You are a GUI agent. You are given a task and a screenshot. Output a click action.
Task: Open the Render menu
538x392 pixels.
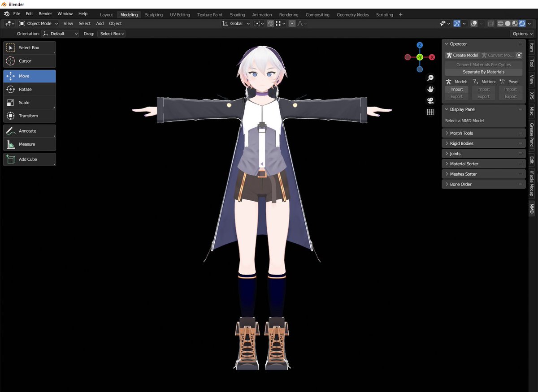point(45,14)
